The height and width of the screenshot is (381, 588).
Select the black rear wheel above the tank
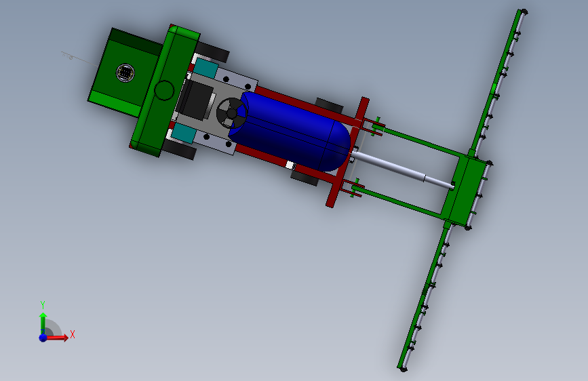click(x=329, y=104)
